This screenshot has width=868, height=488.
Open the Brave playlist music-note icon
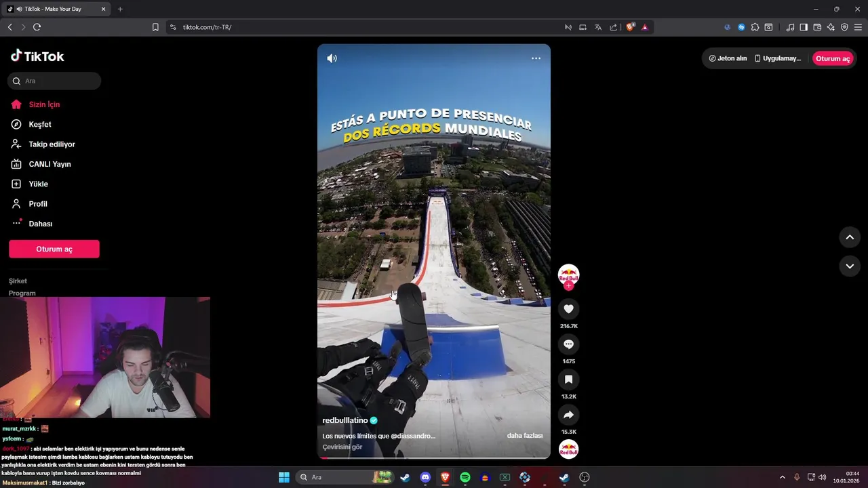790,27
